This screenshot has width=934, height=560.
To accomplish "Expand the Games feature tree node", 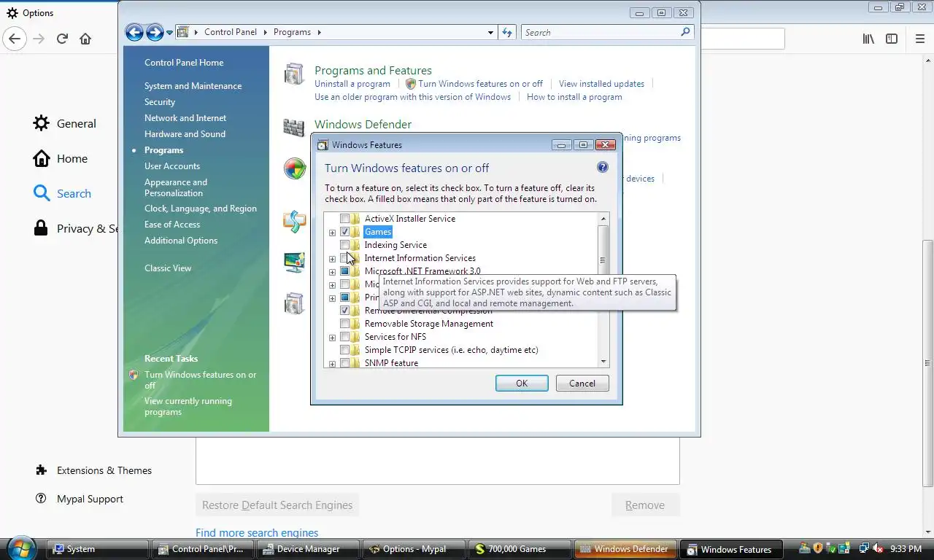I will [x=332, y=233].
